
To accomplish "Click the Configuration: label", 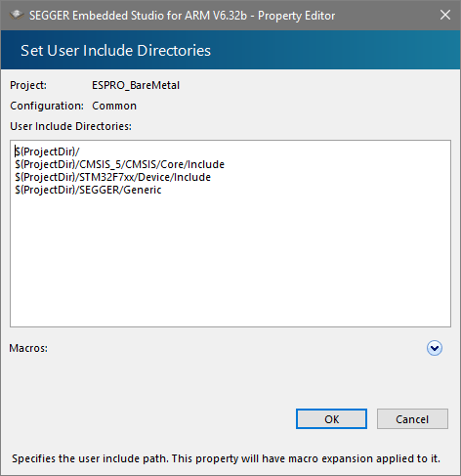I will point(47,106).
